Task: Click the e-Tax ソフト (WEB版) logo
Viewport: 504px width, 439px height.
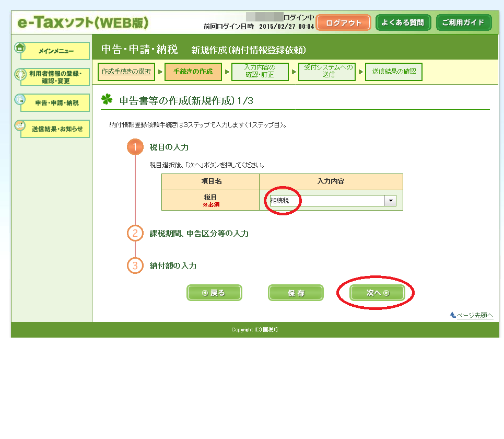Action: [84, 23]
